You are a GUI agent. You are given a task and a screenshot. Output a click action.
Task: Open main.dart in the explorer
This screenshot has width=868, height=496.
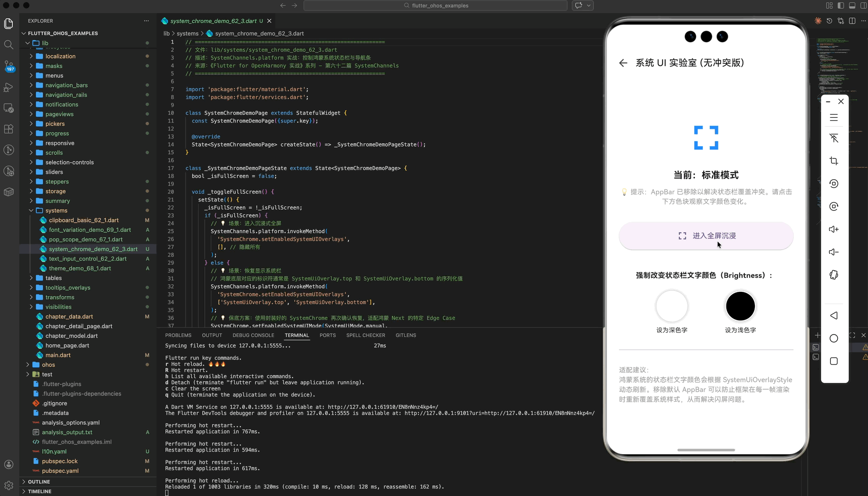58,355
